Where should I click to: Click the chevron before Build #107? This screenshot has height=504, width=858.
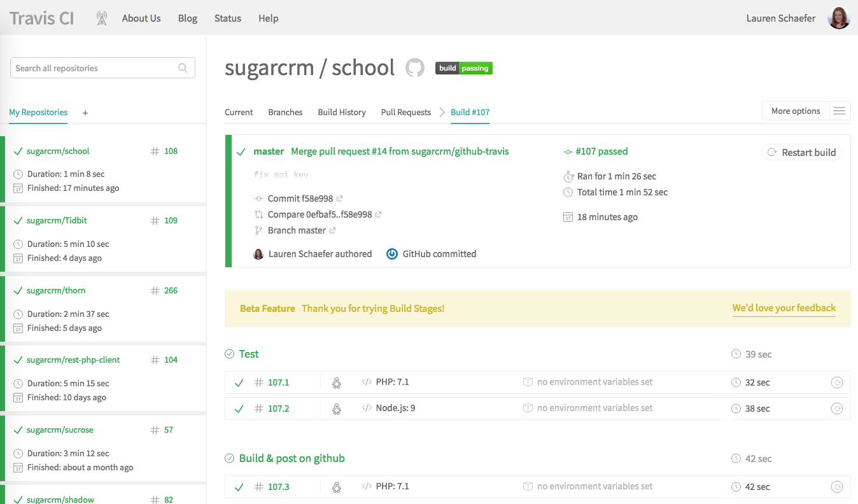tap(440, 112)
